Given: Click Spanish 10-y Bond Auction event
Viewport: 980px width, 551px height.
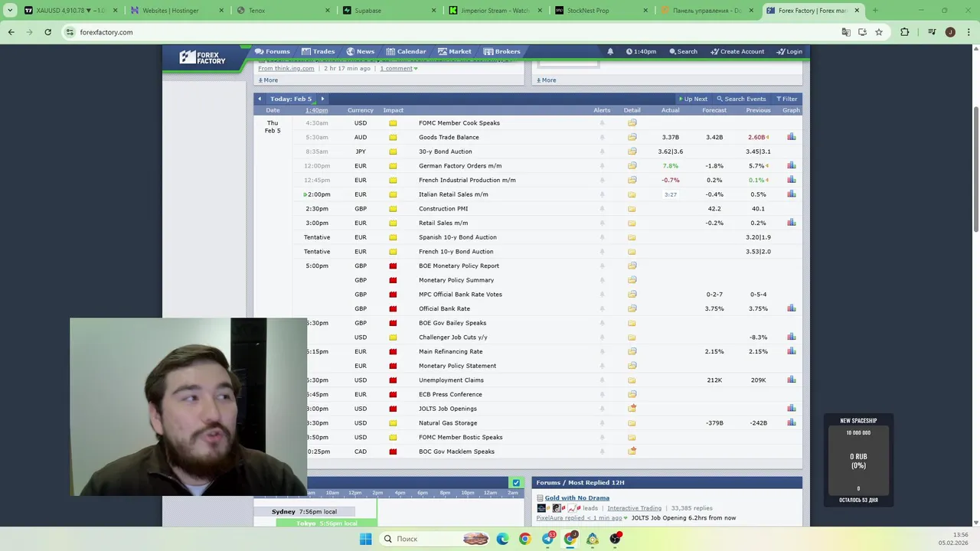Looking at the screenshot, I should tap(457, 237).
